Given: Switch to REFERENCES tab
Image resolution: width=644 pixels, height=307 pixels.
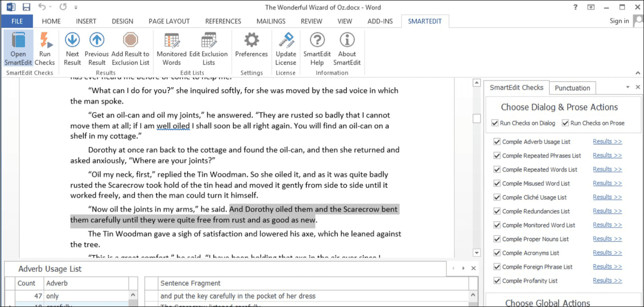Looking at the screenshot, I should click(x=223, y=21).
